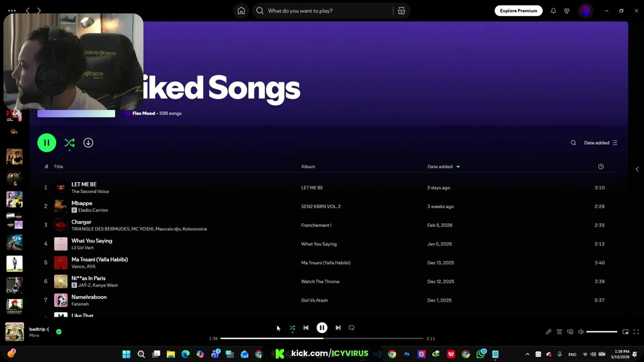This screenshot has height=362, width=644.
Task: Open the lyrics microphone icon
Action: point(548,332)
